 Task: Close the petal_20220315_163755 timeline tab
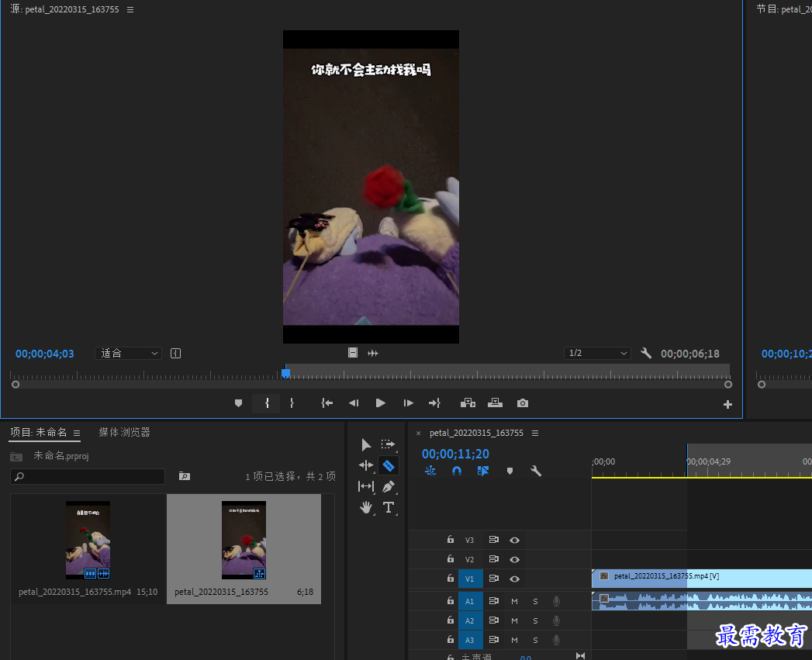[419, 433]
